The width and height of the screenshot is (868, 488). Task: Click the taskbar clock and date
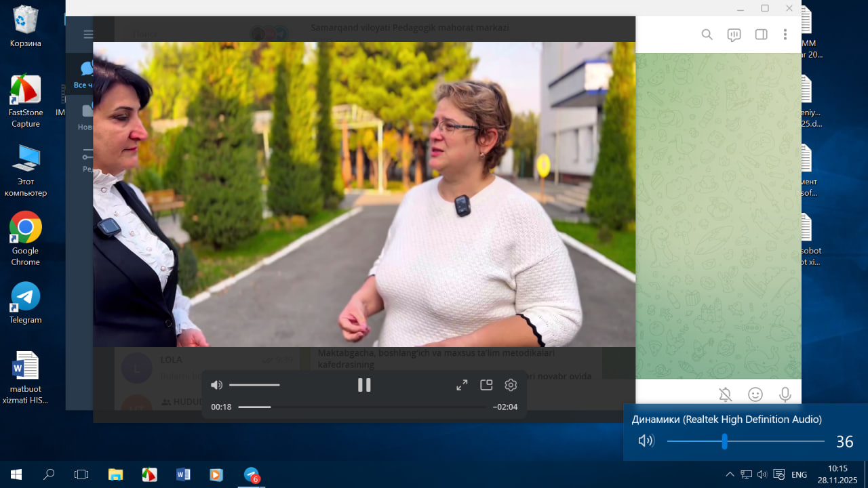pyautogui.click(x=837, y=474)
